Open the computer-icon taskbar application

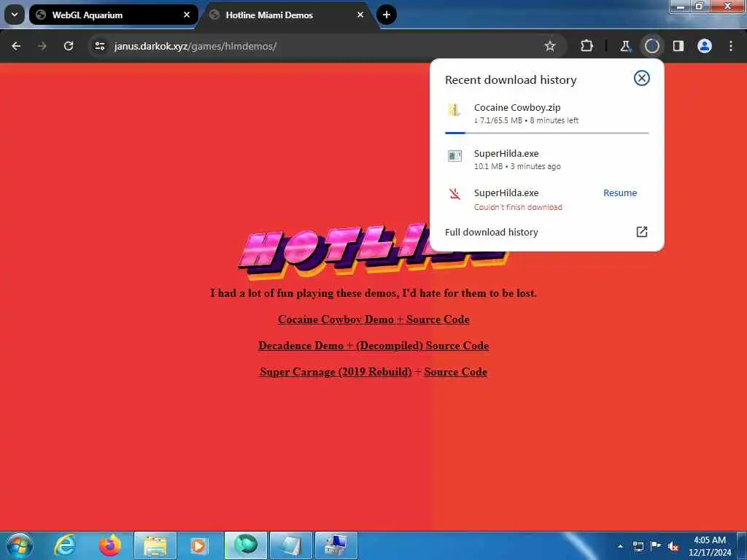336,545
